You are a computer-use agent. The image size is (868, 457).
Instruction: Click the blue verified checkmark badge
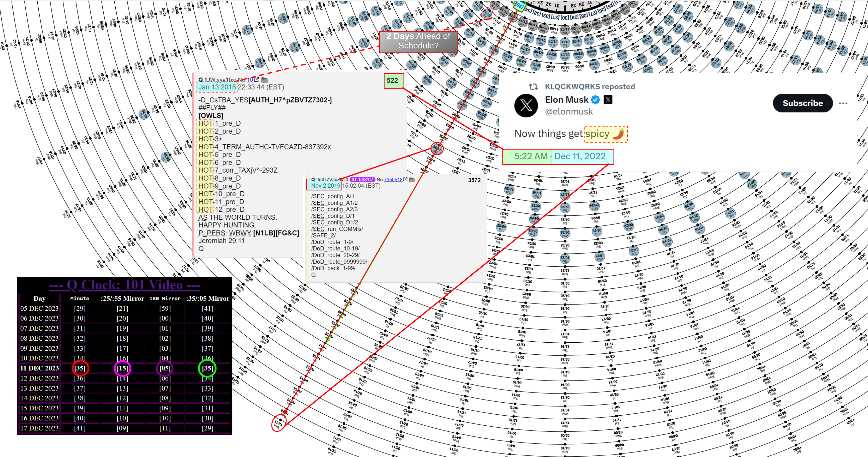tap(595, 100)
